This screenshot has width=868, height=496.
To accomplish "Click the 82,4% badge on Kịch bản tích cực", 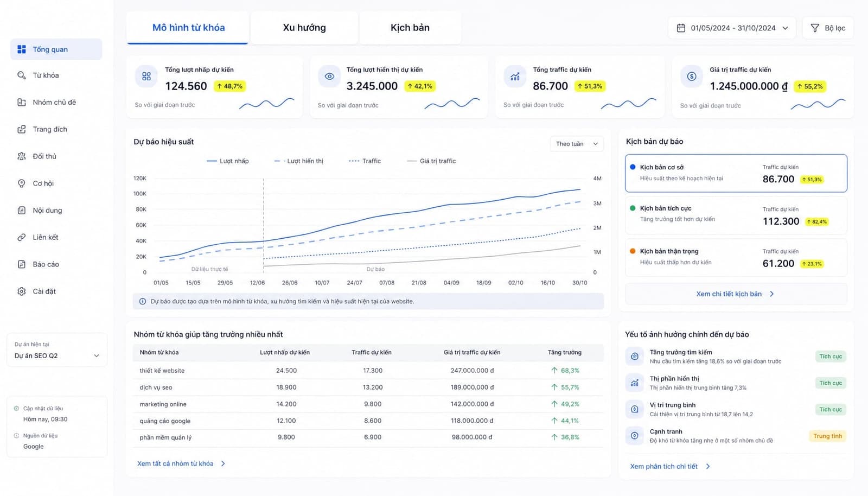I will (x=816, y=222).
